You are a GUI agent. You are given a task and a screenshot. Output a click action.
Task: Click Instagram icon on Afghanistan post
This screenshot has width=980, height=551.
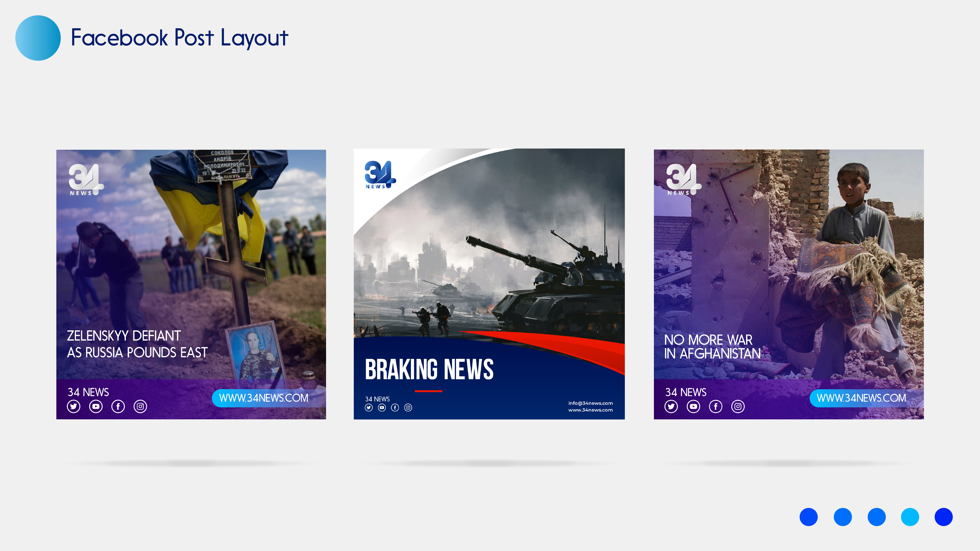738,407
